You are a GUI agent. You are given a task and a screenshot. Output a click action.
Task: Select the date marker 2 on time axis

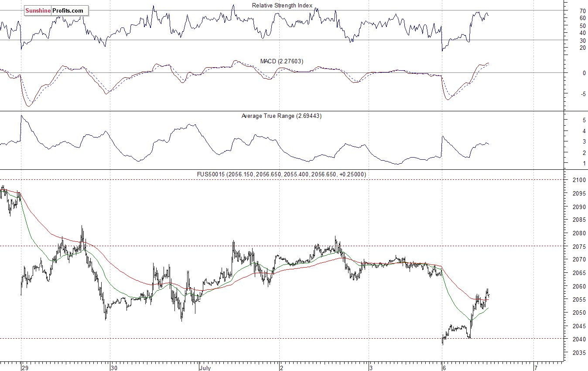pos(282,368)
